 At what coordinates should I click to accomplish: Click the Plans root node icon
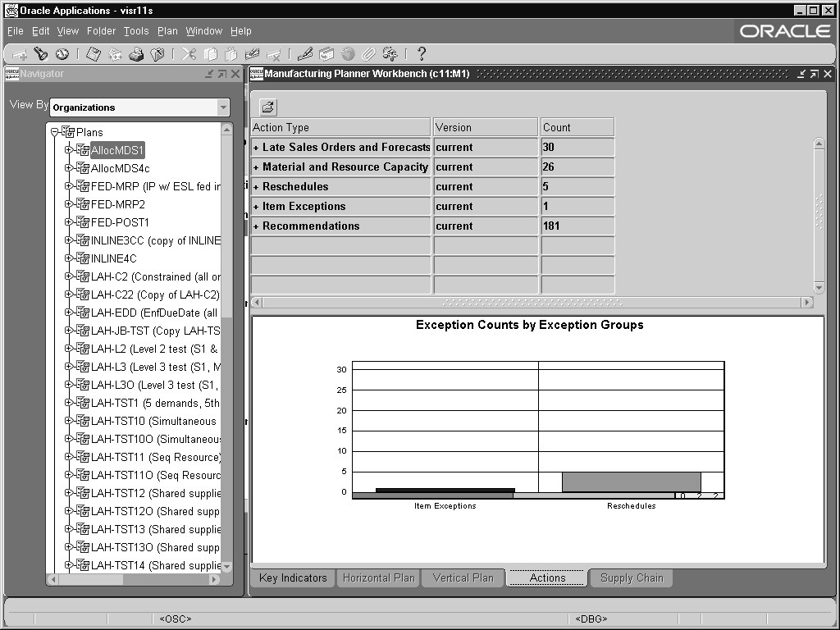pos(68,131)
